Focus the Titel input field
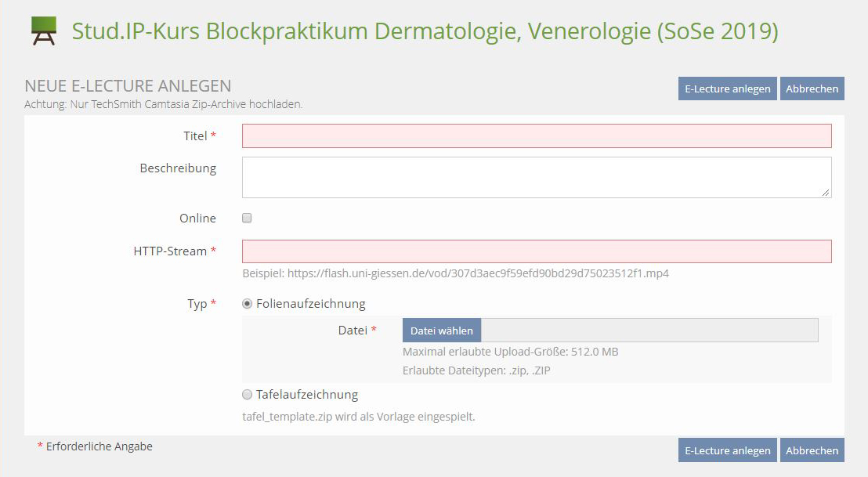The image size is (868, 477). pos(537,136)
